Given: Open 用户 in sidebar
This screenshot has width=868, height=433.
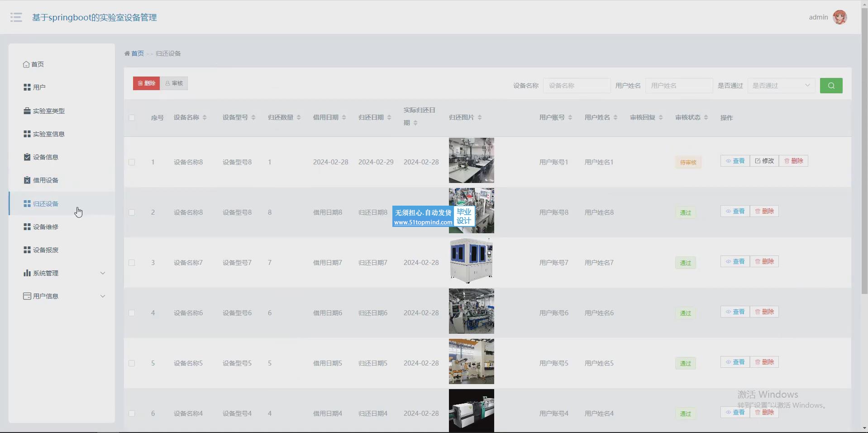Looking at the screenshot, I should [62, 87].
